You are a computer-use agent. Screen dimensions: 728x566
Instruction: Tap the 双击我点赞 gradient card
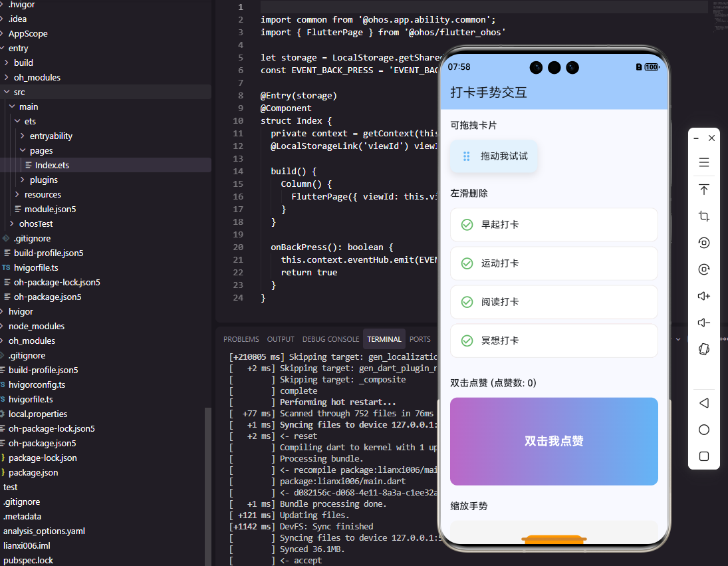coord(554,441)
